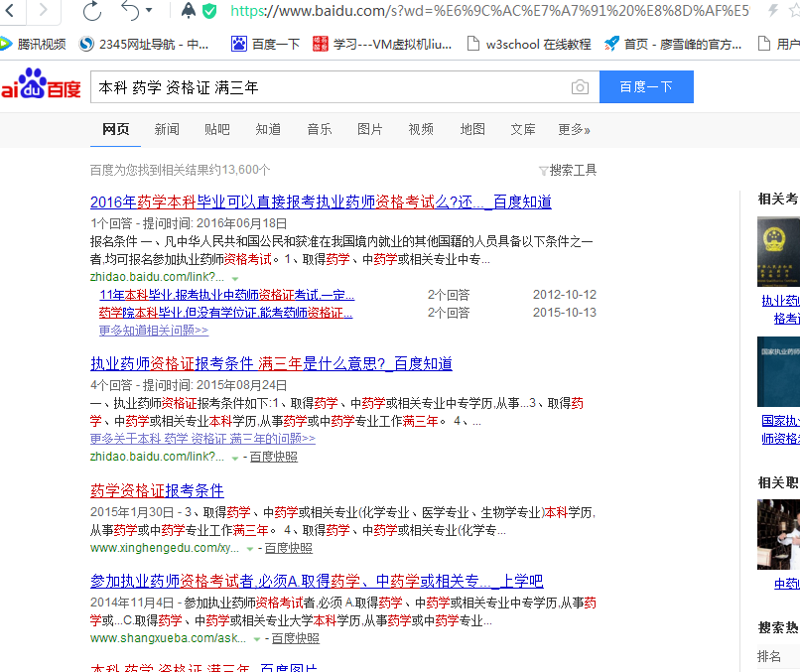The height and width of the screenshot is (672, 800).
Task: Go forward with the browser forward arrow
Action: (44, 9)
